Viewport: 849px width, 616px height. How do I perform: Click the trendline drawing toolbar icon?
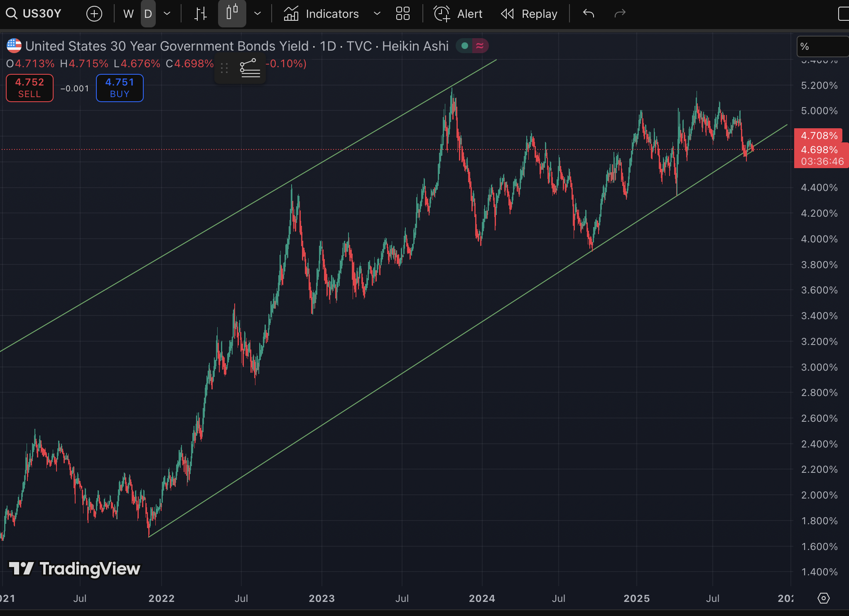250,68
